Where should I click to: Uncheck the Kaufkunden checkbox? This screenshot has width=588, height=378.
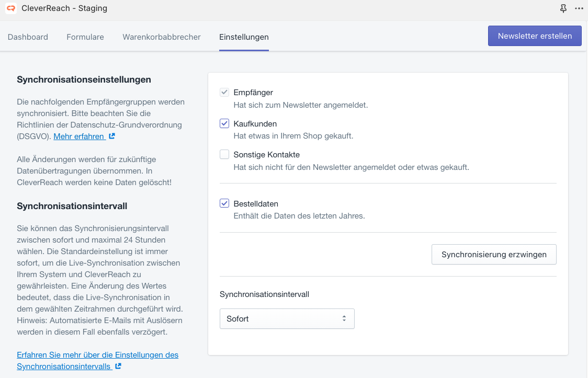click(x=224, y=123)
